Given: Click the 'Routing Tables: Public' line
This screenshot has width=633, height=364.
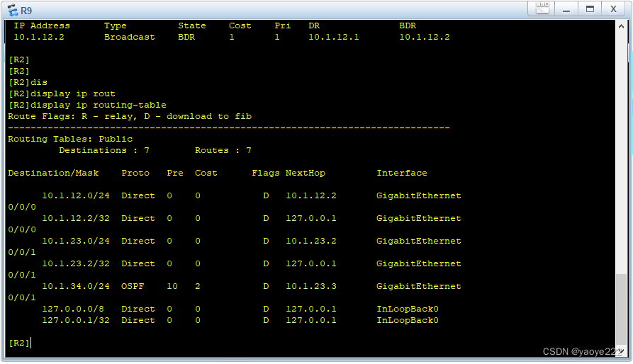Looking at the screenshot, I should click(x=70, y=139).
